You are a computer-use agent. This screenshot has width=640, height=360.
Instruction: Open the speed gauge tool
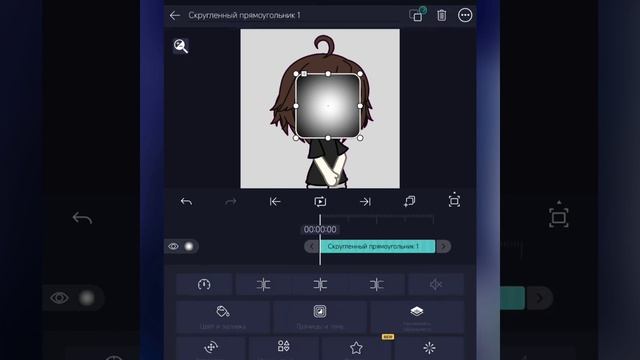204,284
